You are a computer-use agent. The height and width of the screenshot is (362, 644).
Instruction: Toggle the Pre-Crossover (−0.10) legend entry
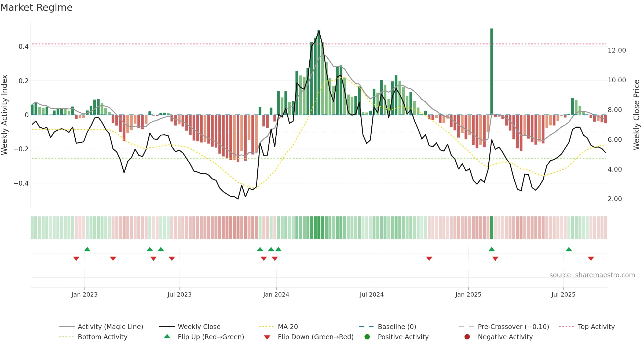point(504,327)
